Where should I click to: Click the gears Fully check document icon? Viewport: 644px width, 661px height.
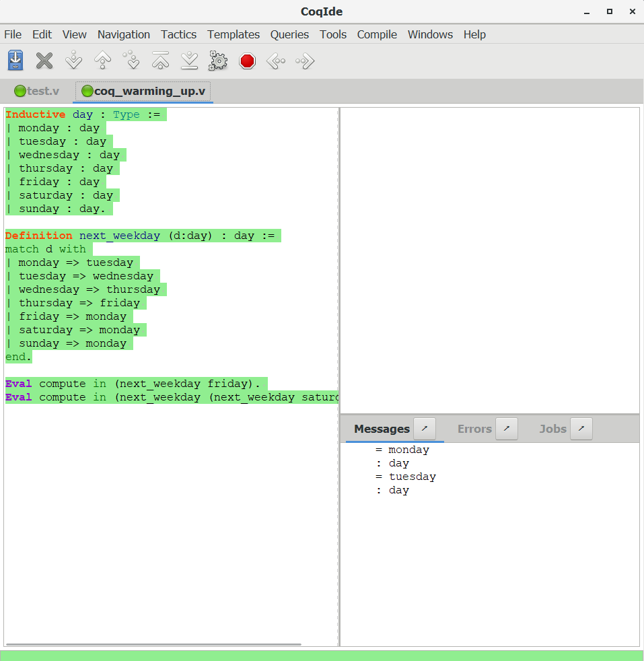click(x=218, y=61)
